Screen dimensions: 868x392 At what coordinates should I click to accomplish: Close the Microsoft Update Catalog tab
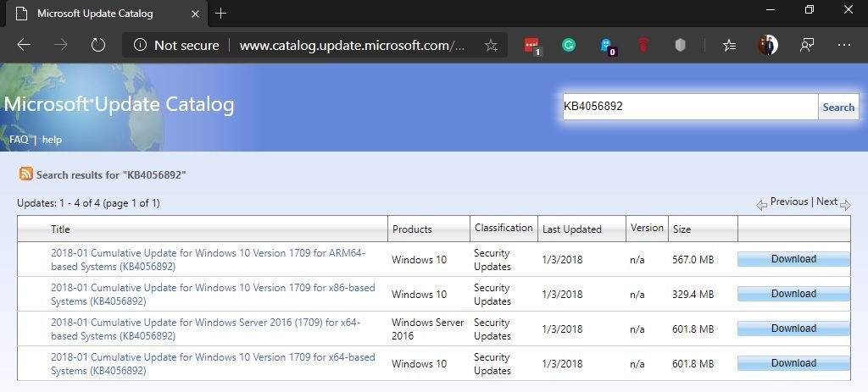tap(195, 14)
